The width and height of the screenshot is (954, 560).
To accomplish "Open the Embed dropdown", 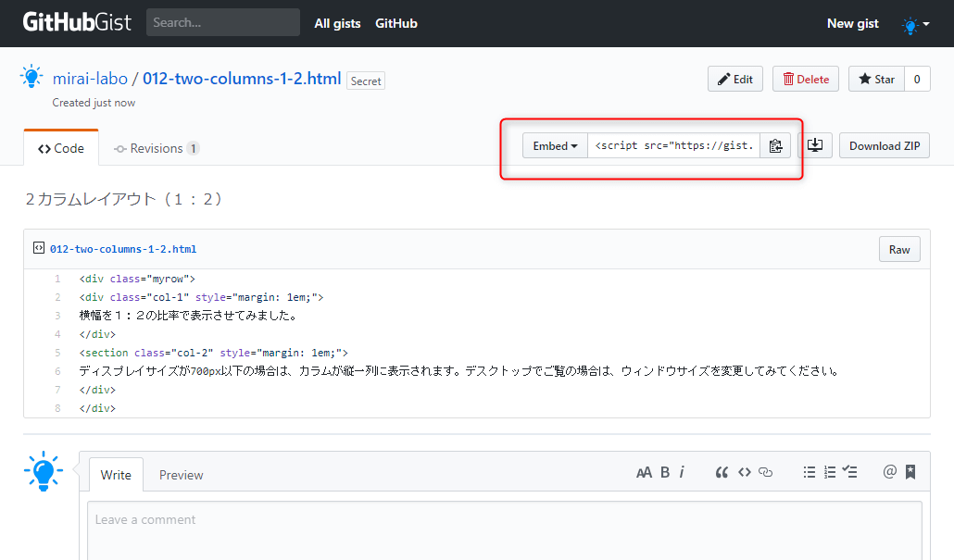I will (x=555, y=146).
